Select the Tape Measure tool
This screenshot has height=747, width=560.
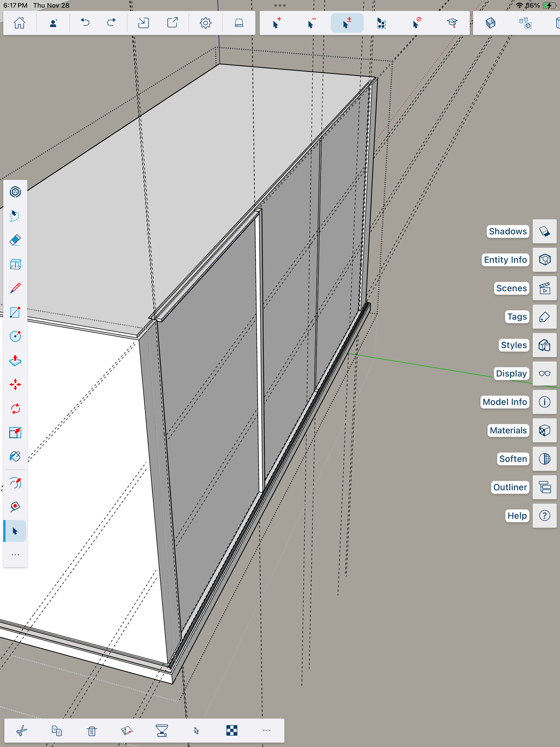coord(15,507)
